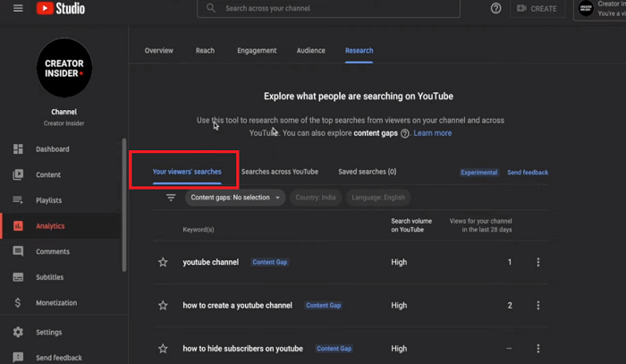Click the help question mark icon
626x364 pixels.
[496, 9]
